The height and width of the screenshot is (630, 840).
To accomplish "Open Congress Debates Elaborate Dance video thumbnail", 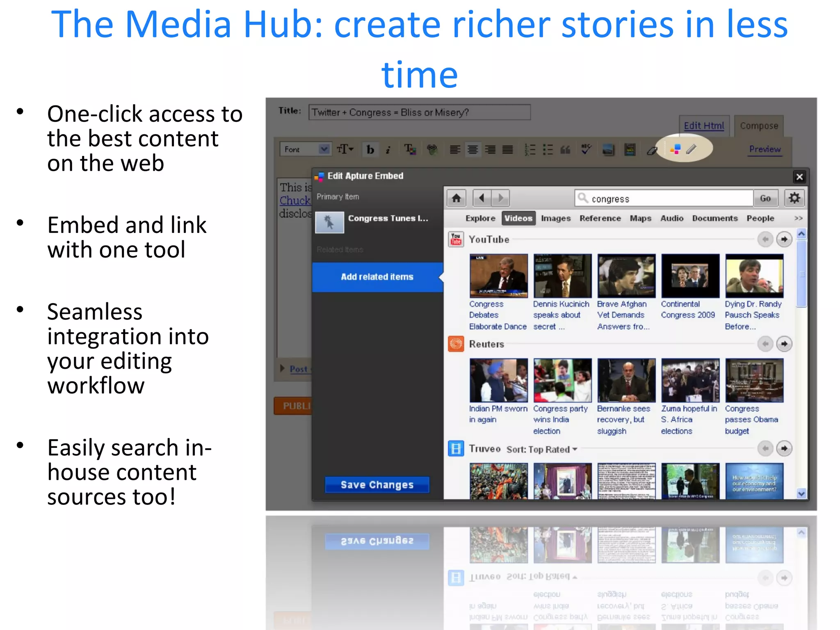I will (499, 276).
